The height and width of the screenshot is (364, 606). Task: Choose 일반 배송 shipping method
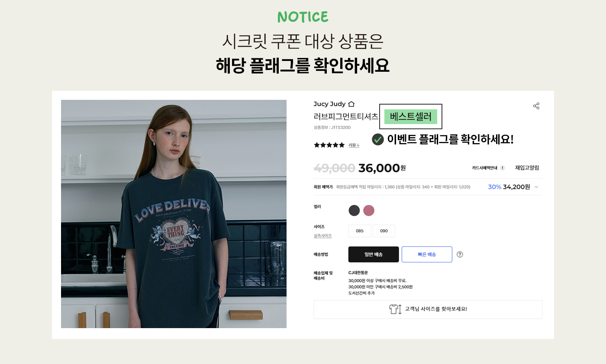(374, 254)
